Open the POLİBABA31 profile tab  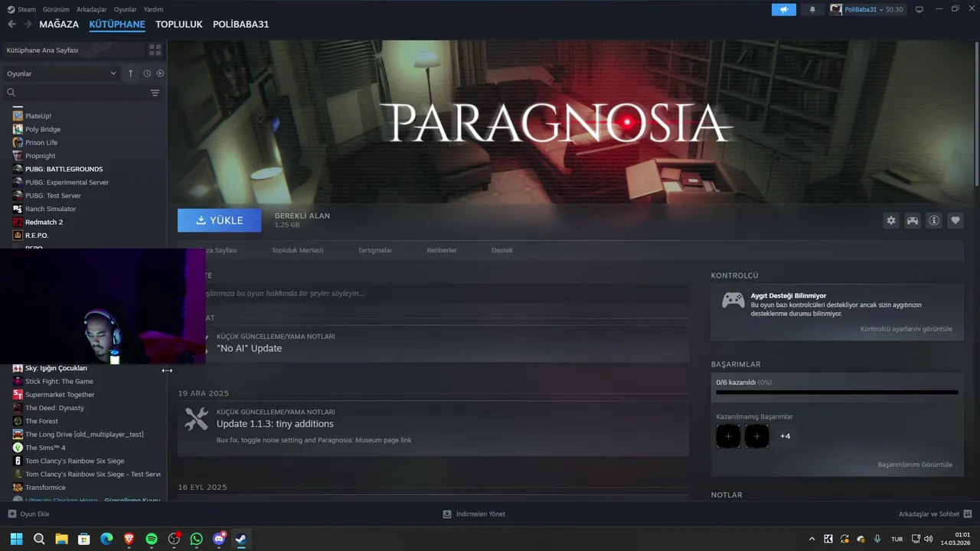tap(240, 24)
